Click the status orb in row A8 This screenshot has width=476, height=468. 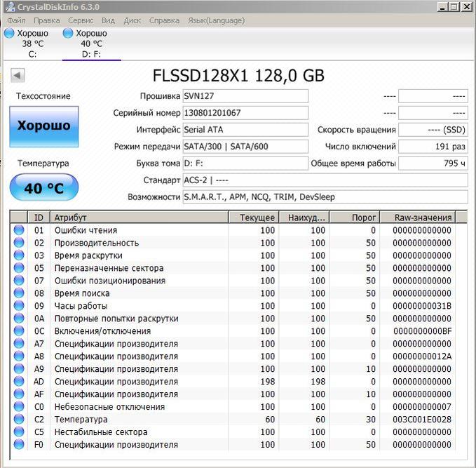(x=19, y=356)
